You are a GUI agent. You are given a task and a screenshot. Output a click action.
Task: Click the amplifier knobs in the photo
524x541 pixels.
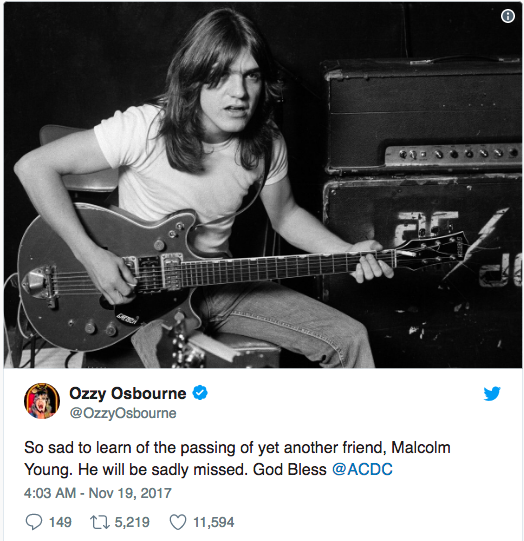454,154
